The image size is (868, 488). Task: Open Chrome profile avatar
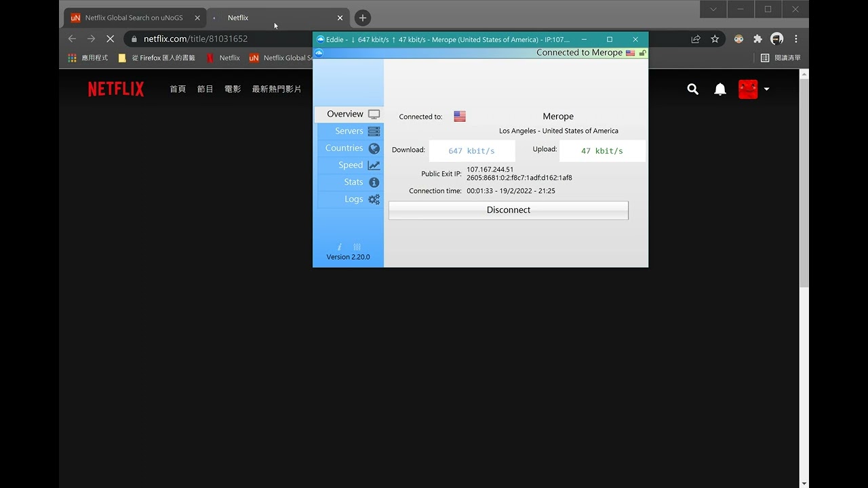[x=777, y=39]
